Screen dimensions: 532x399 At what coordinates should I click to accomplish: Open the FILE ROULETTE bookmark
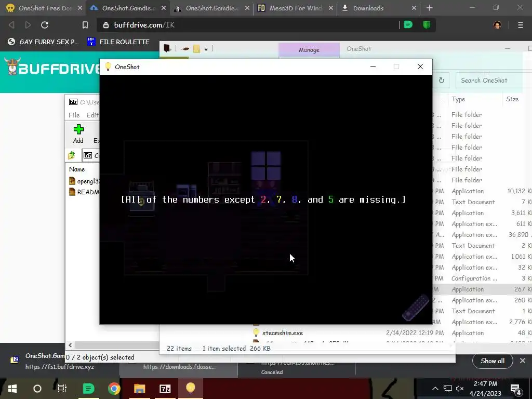pyautogui.click(x=118, y=42)
